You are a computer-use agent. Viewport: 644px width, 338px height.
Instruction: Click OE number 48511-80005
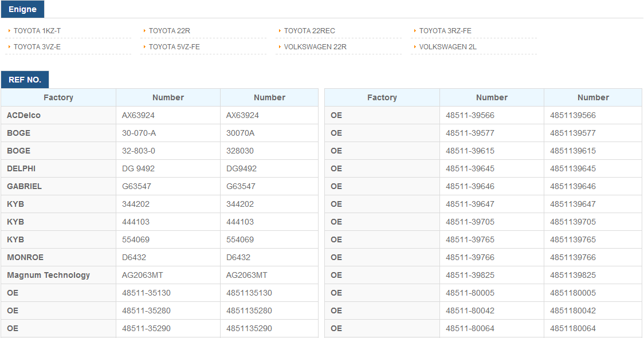[x=492, y=293]
